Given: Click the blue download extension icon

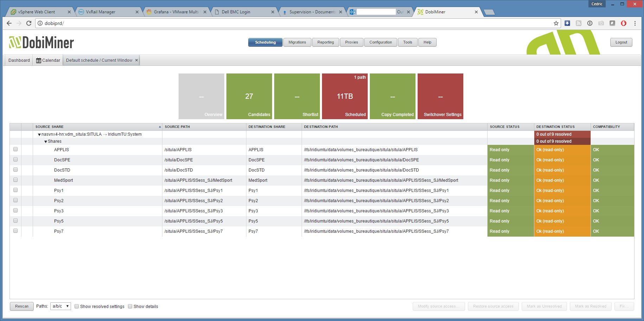Looking at the screenshot, I should (x=567, y=23).
